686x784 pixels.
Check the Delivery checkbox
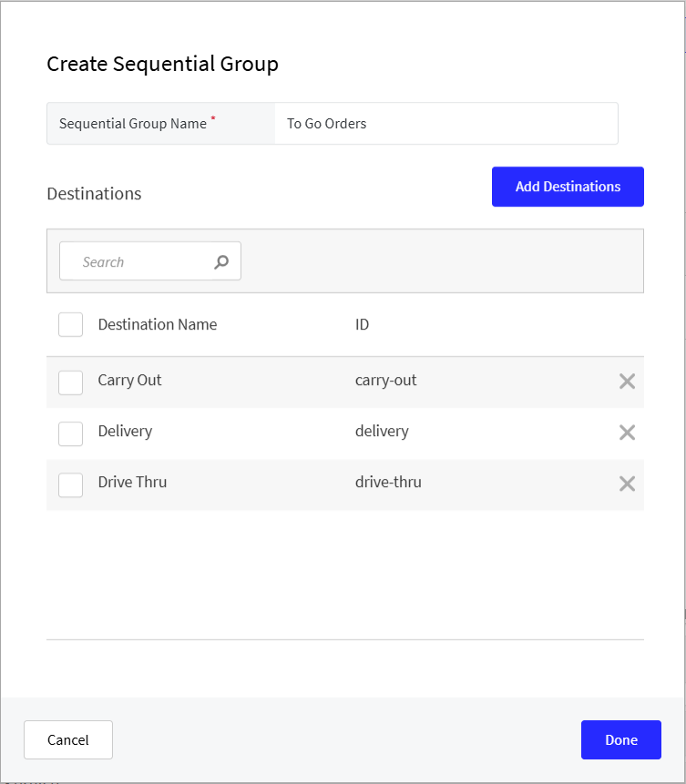point(70,434)
